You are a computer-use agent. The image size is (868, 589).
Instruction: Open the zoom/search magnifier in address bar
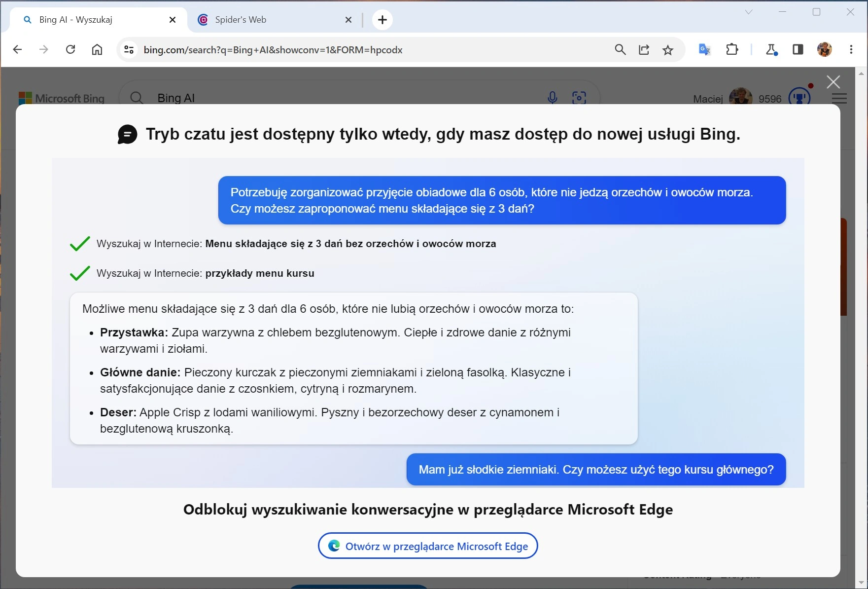(x=620, y=49)
